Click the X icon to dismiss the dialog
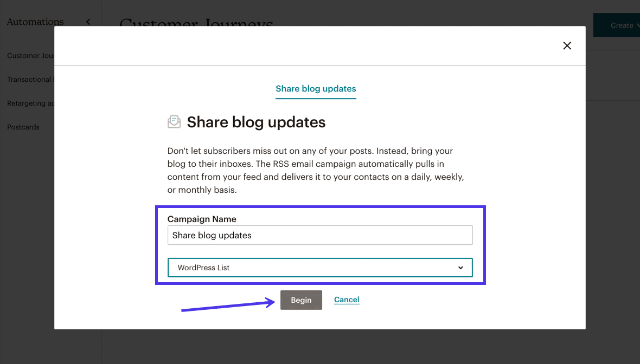The image size is (640, 364). click(x=567, y=45)
